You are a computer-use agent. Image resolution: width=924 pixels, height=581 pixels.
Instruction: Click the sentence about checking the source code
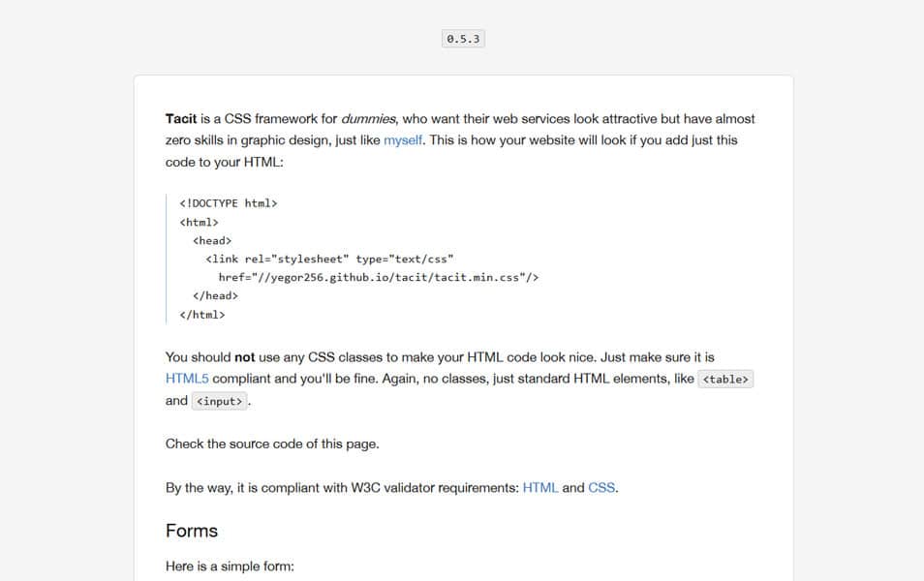(271, 443)
